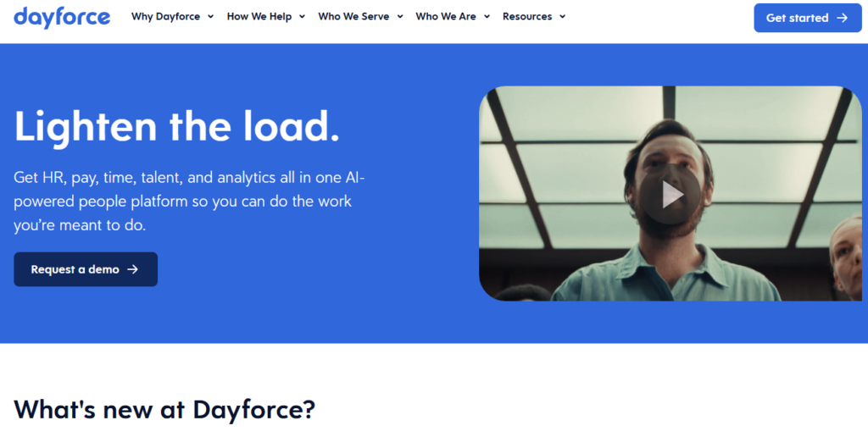
Task: Click the "Lighten the load." headline
Action: pos(176,127)
